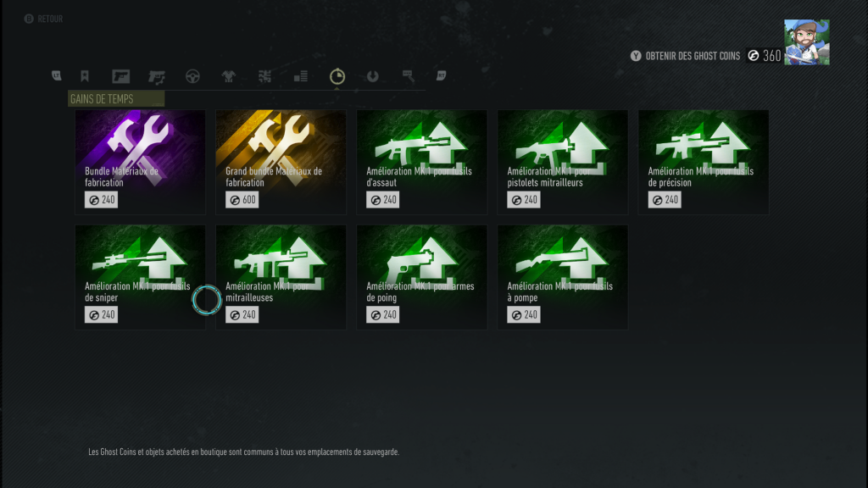
Task: Click the LT previous category button
Action: [x=57, y=75]
